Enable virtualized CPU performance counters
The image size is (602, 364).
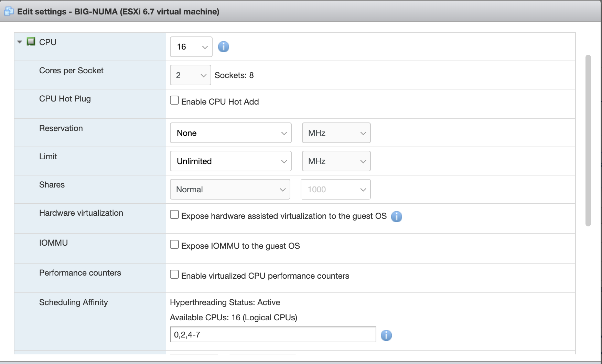point(174,274)
